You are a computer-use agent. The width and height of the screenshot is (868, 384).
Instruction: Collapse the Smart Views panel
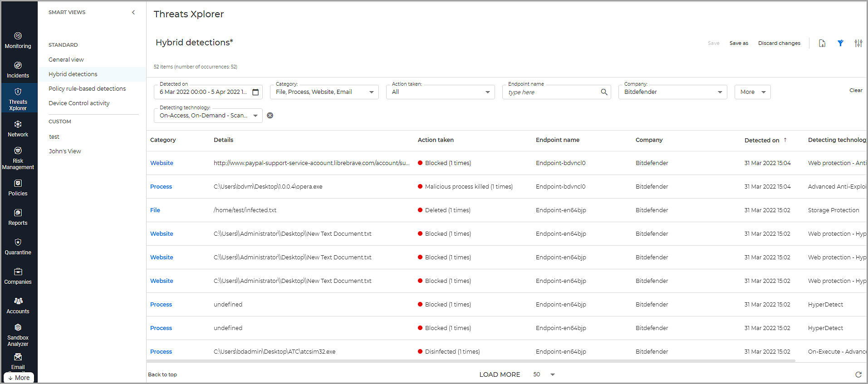(x=133, y=12)
